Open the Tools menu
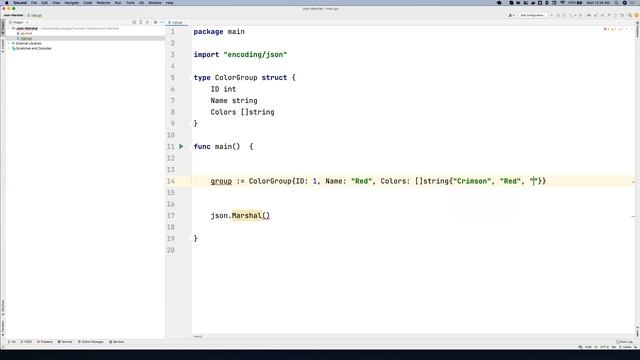The image size is (640, 360). [x=130, y=3]
